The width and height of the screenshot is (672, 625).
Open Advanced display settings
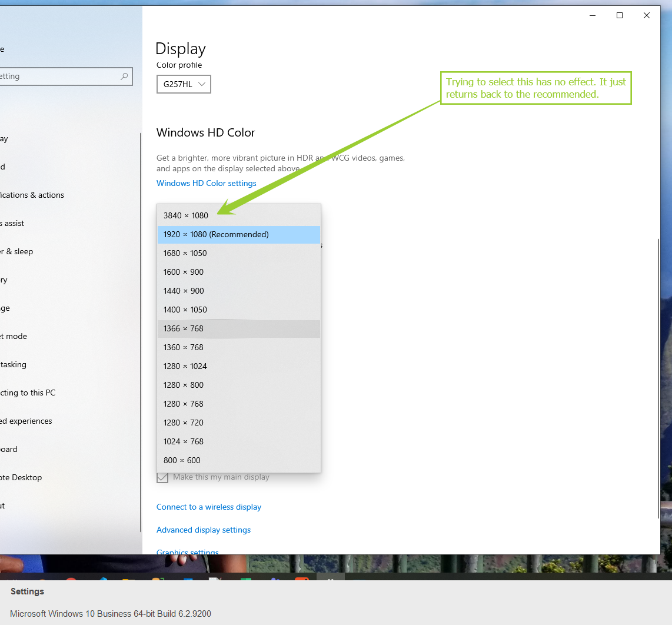point(203,530)
